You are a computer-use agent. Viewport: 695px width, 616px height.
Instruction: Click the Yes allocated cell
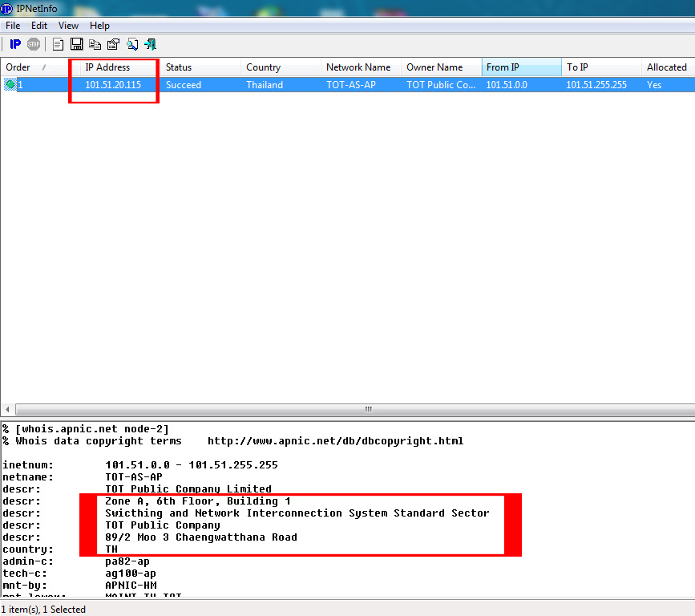pos(654,85)
